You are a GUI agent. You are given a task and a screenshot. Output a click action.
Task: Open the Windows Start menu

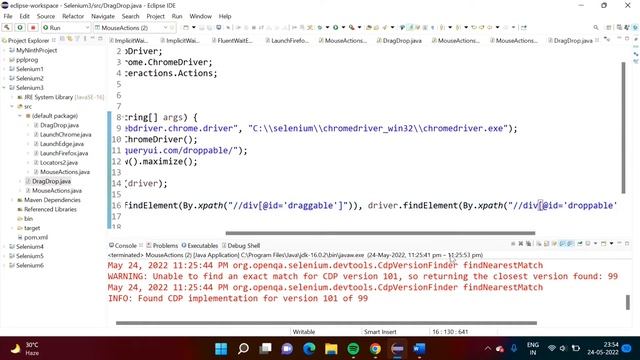[221, 349]
